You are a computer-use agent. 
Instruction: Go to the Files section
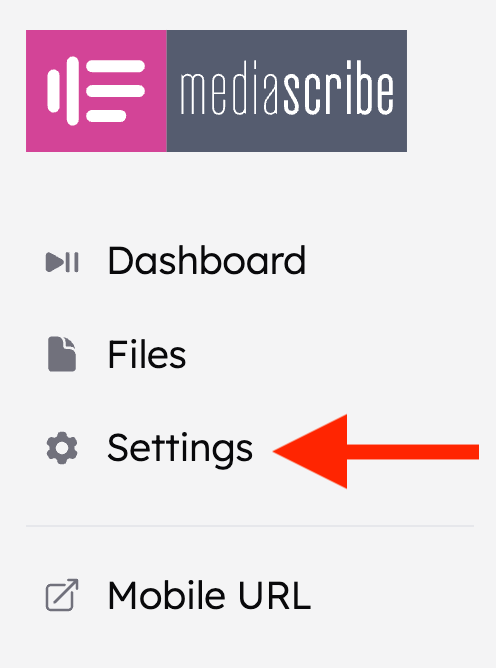coord(147,354)
